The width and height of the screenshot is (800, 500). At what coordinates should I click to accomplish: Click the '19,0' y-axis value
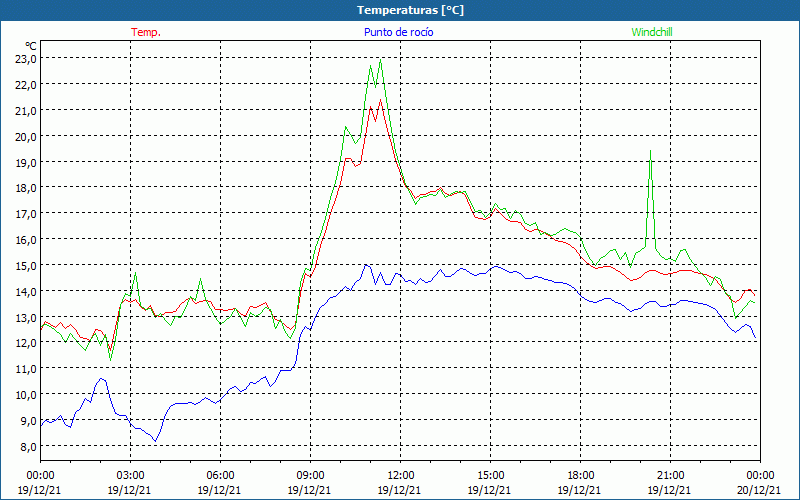pos(26,162)
